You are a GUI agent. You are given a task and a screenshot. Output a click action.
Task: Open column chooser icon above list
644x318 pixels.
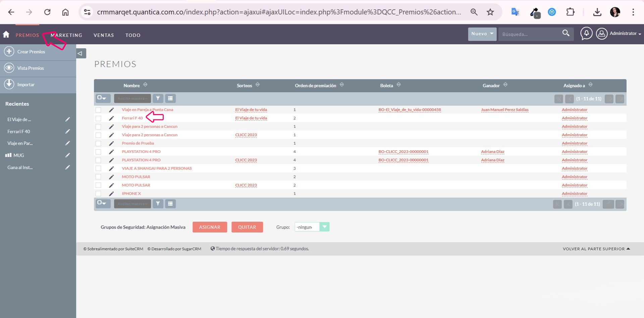tap(170, 98)
